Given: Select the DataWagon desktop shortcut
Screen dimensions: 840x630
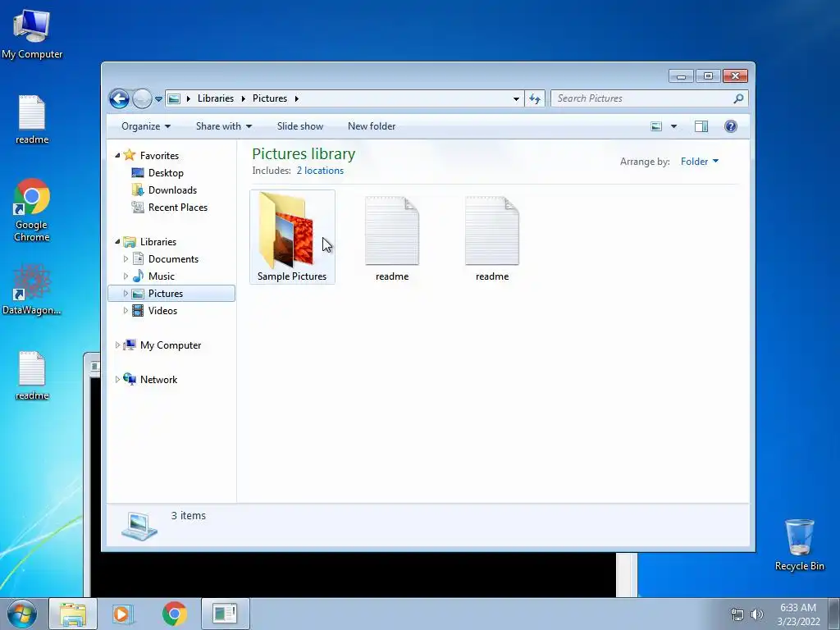Looking at the screenshot, I should tap(32, 290).
